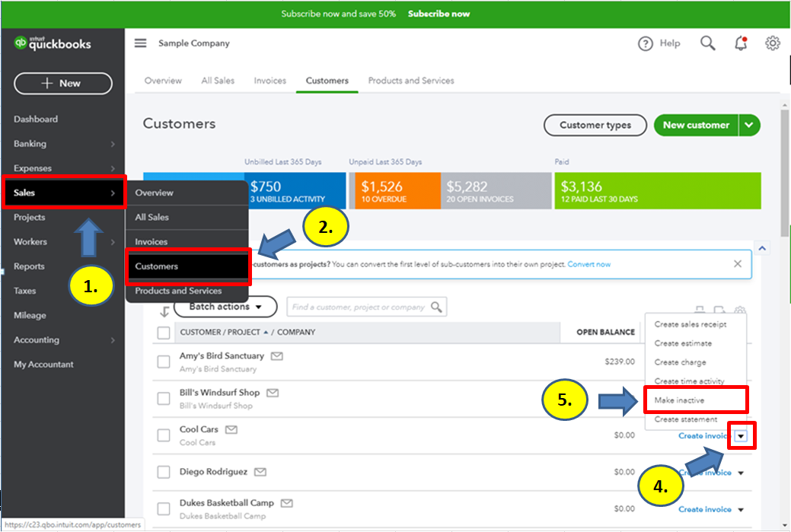The width and height of the screenshot is (791, 532).
Task: Switch to the Invoices tab
Action: pyautogui.click(x=270, y=81)
